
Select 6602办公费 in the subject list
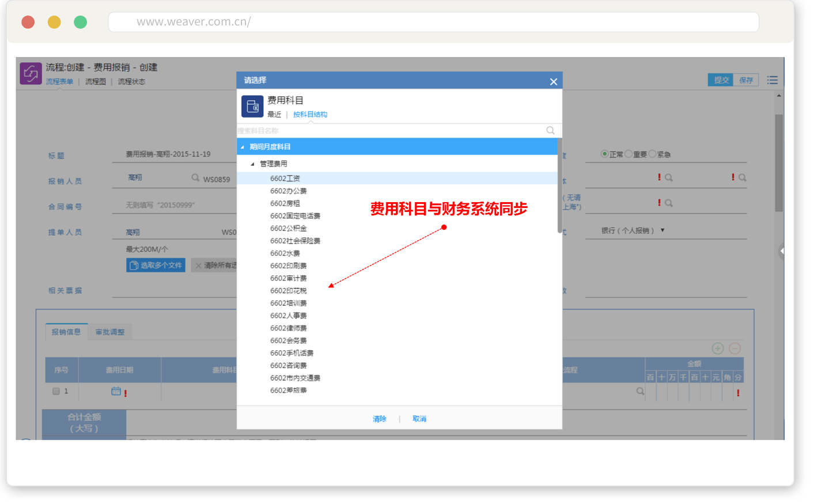point(288,191)
